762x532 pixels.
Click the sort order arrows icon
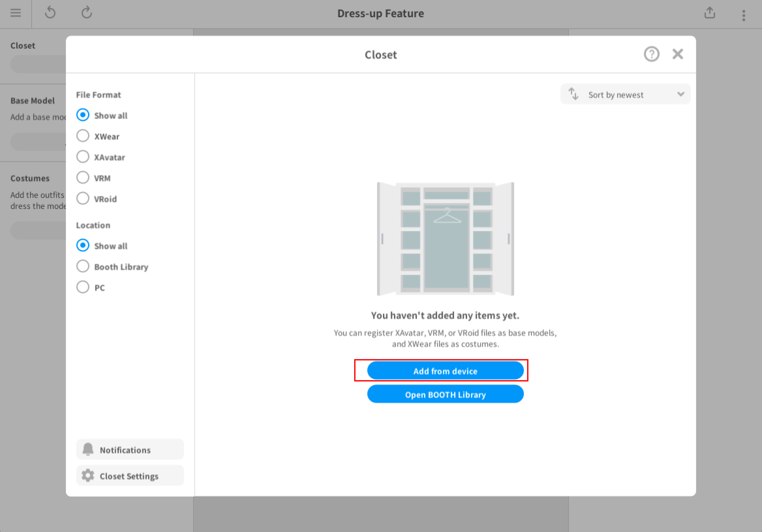click(x=573, y=94)
